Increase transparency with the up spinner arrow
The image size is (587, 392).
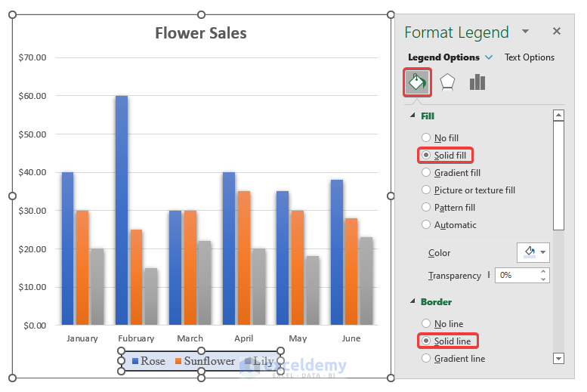tap(543, 271)
